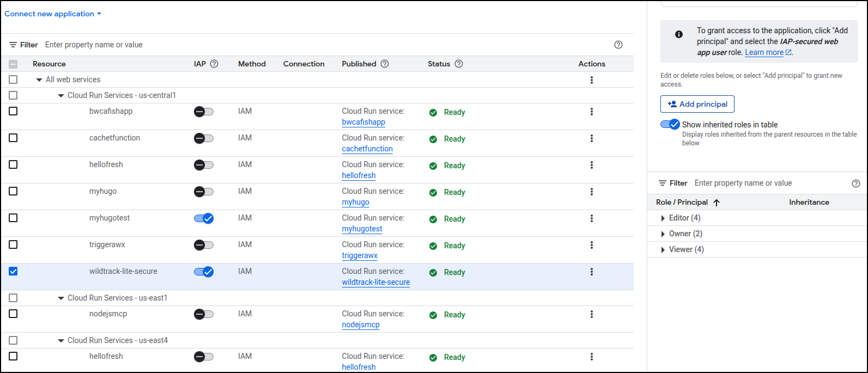This screenshot has height=373, width=868.
Task: Click help icon beside Status header
Action: point(459,64)
